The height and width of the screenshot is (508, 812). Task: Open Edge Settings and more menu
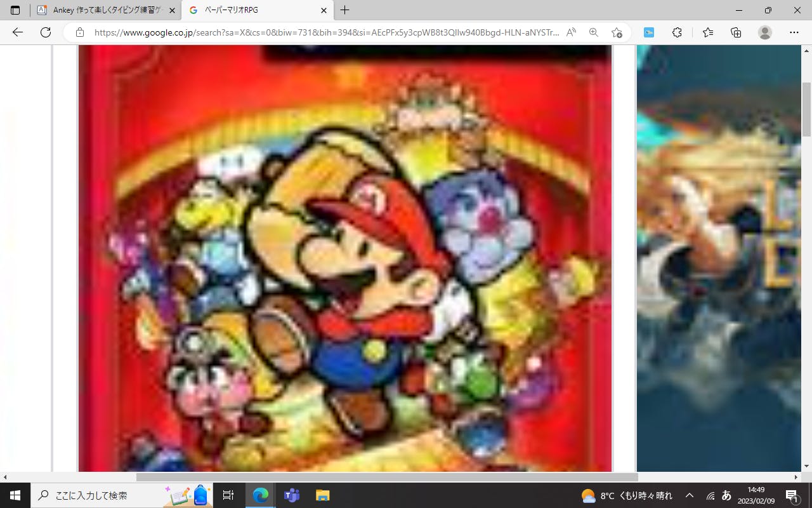tap(794, 32)
